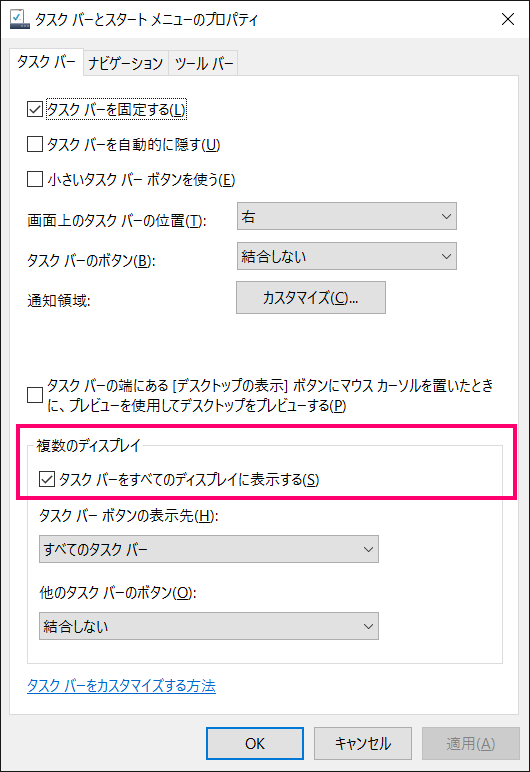
Task: Toggle タスク バーを固定する checkbox
Action: (x=35, y=109)
